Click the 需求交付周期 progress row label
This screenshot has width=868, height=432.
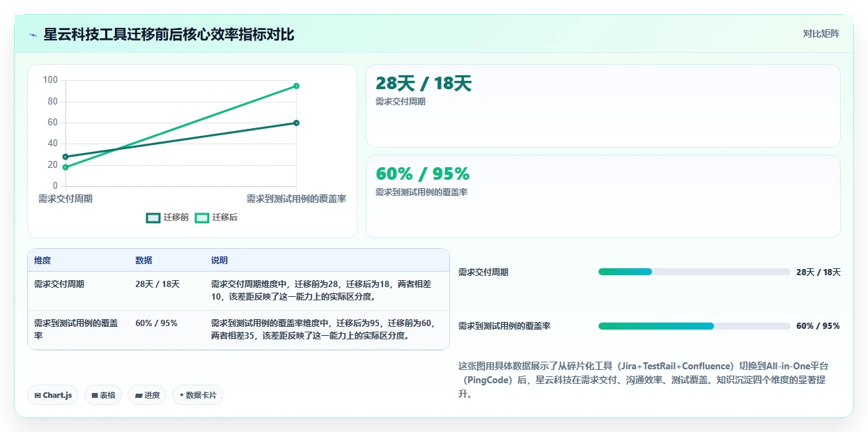(483, 272)
